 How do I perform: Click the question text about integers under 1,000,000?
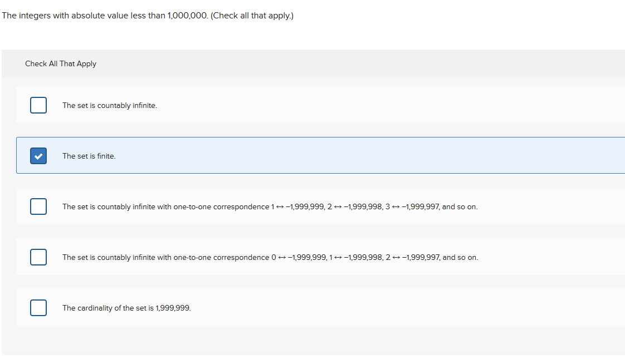pyautogui.click(x=148, y=16)
